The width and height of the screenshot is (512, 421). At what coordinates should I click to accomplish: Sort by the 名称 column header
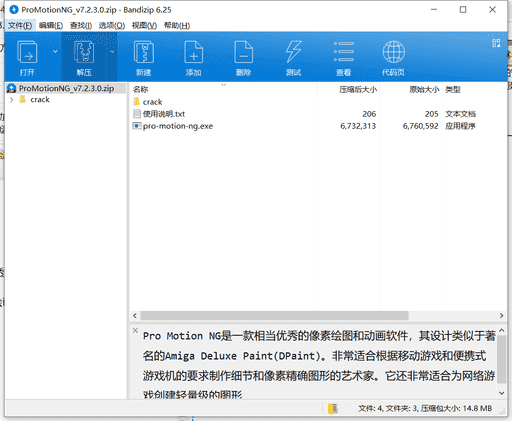tap(140, 89)
